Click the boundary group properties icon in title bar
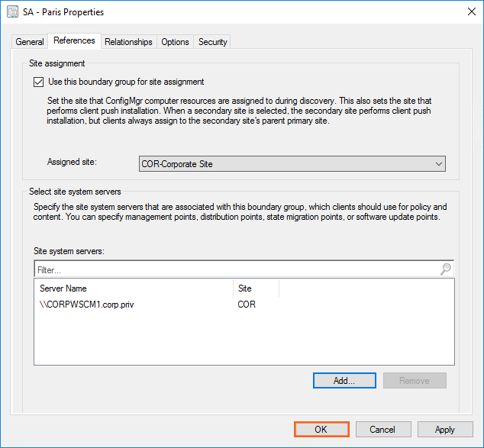This screenshot has height=448, width=484. click(13, 12)
